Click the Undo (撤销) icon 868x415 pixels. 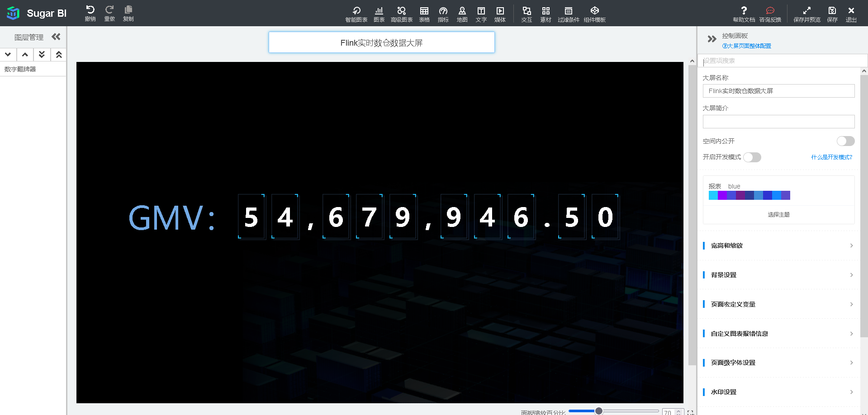[x=90, y=13]
